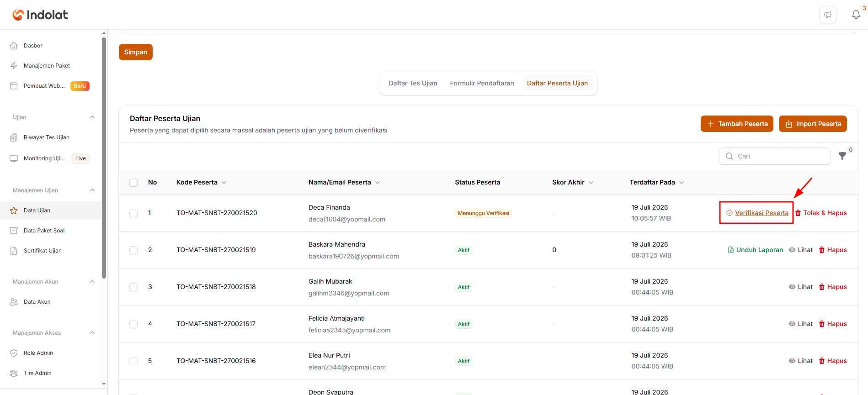This screenshot has height=395, width=868.
Task: Click participant code TO-MAT-SNBT-270021518
Action: click(216, 287)
